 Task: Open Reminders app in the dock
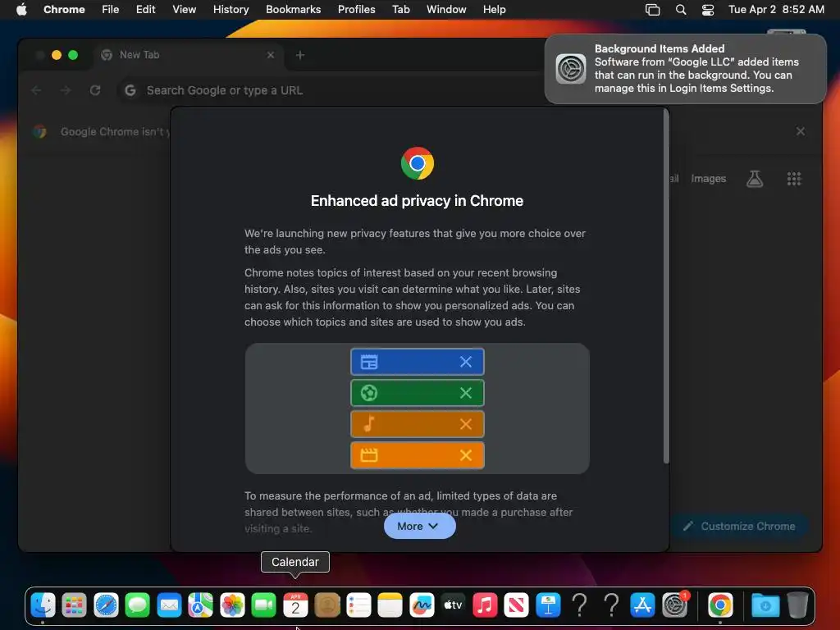click(x=358, y=605)
